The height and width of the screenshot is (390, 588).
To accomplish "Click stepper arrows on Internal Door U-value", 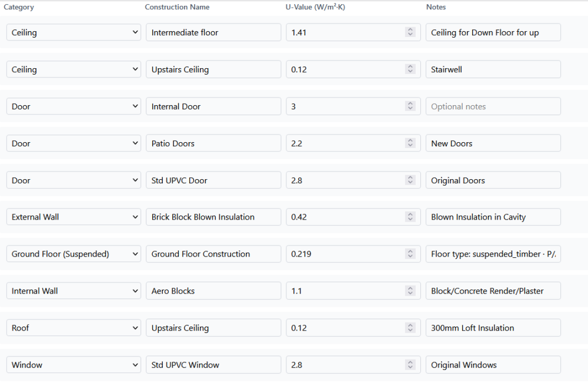I will coord(410,106).
